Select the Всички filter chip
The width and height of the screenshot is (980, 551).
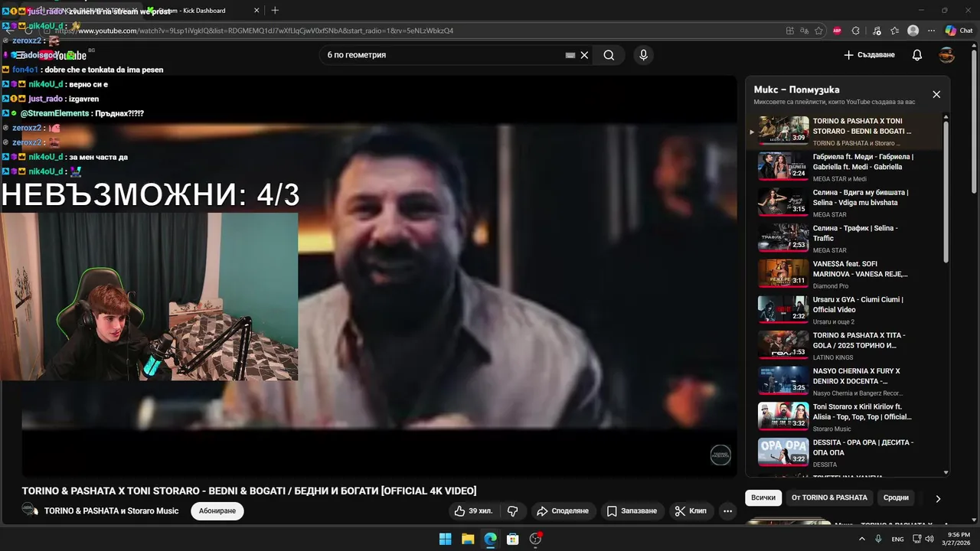point(763,497)
